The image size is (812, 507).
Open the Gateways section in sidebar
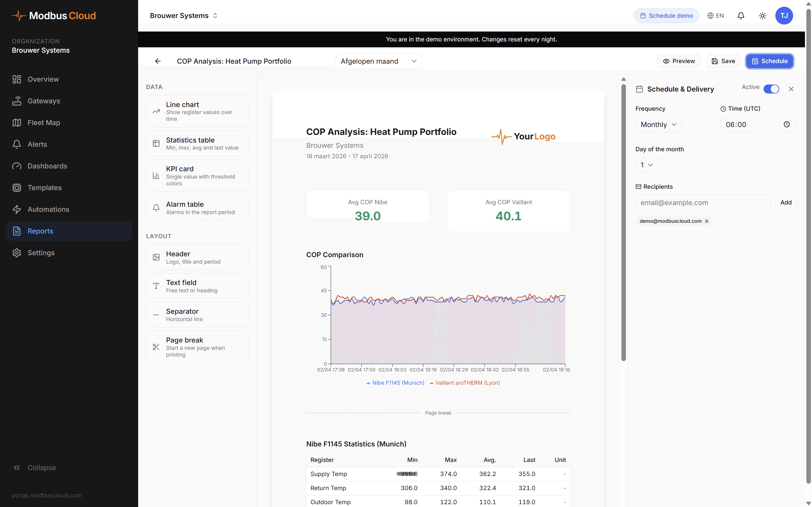point(43,101)
